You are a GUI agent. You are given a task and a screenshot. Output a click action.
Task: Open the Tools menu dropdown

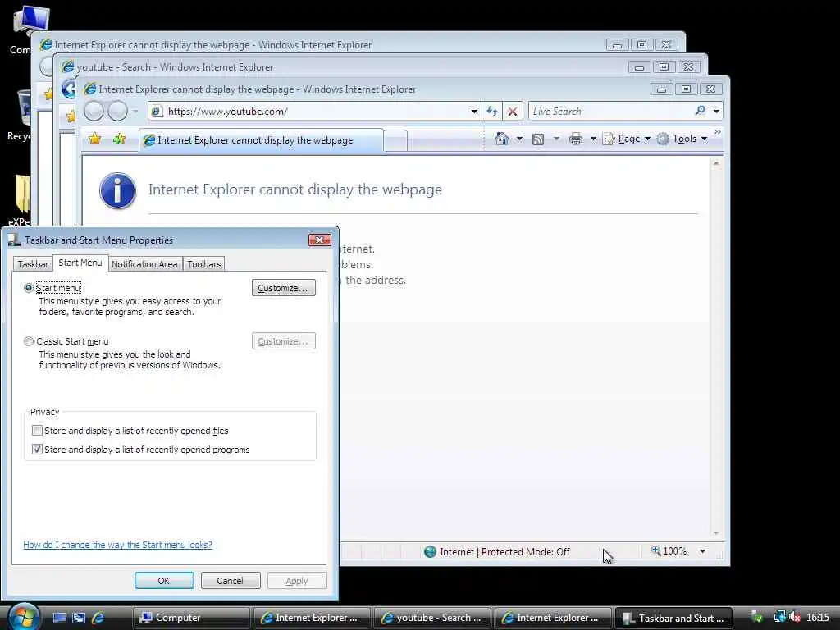coord(682,139)
